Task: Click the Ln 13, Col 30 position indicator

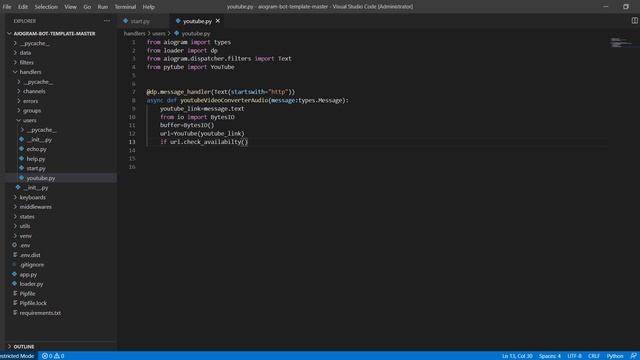Action: pyautogui.click(x=517, y=356)
